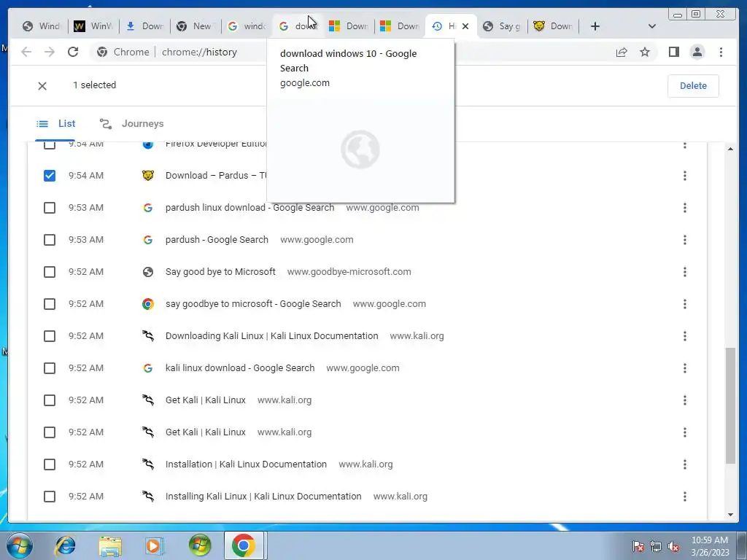Check the pardush linux download entry
747x560 pixels.
click(50, 208)
